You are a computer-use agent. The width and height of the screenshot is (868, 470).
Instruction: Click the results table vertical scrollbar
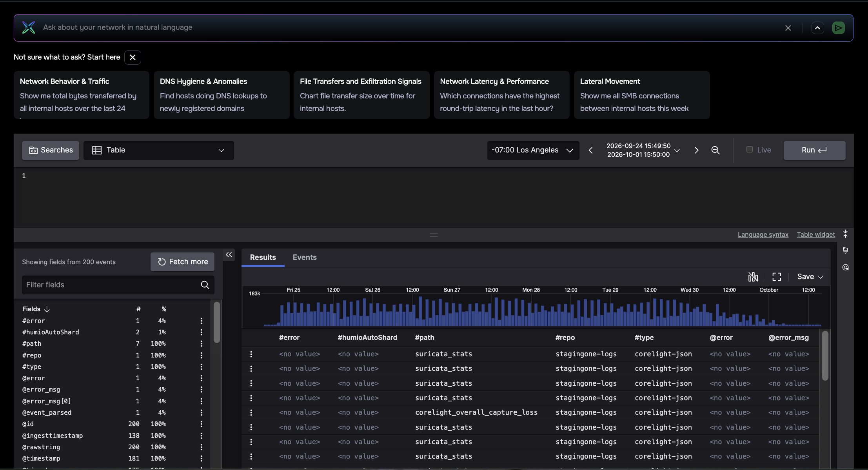coord(825,356)
